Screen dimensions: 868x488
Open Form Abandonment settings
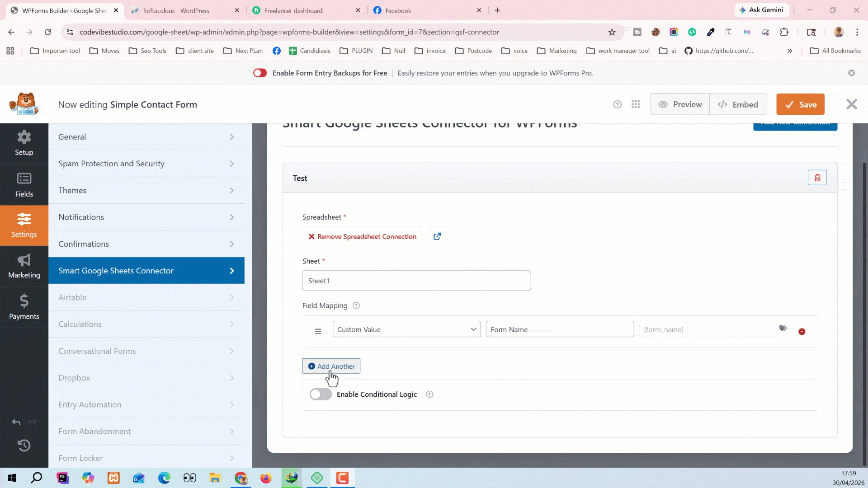pyautogui.click(x=146, y=431)
